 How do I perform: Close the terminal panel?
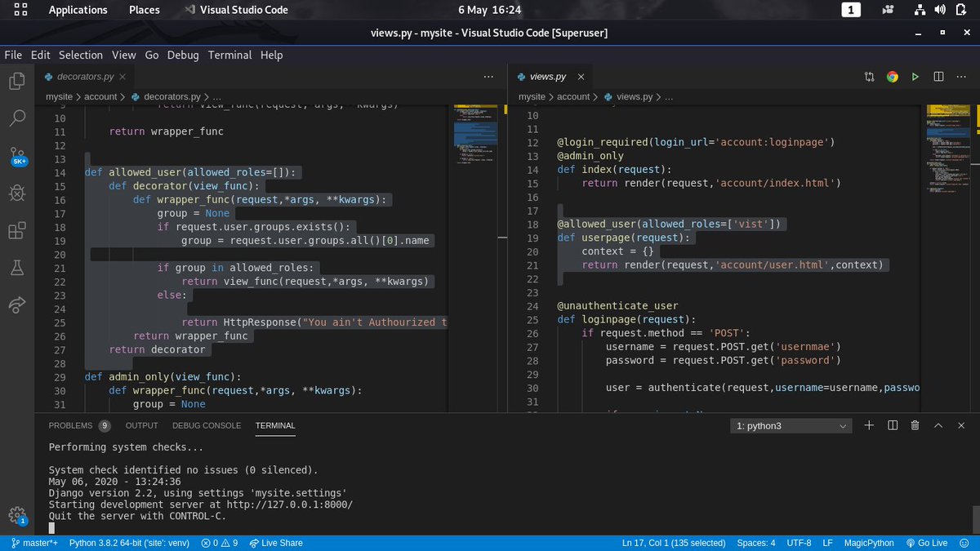point(962,425)
